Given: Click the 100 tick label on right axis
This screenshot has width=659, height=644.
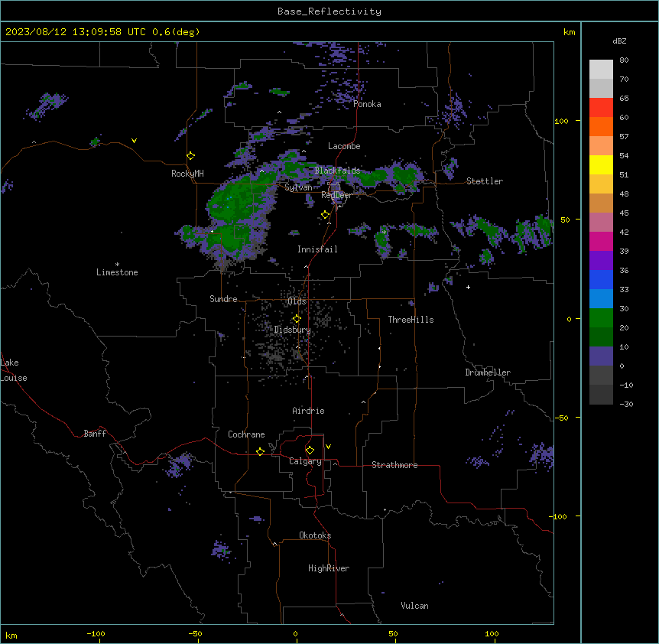Looking at the screenshot, I should (x=561, y=121).
